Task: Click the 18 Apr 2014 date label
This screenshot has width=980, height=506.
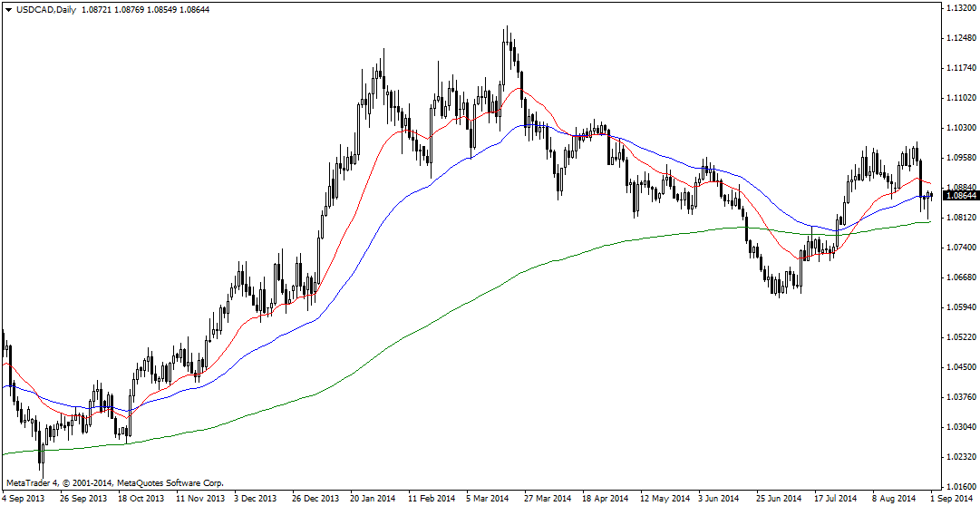Action: click(x=606, y=499)
